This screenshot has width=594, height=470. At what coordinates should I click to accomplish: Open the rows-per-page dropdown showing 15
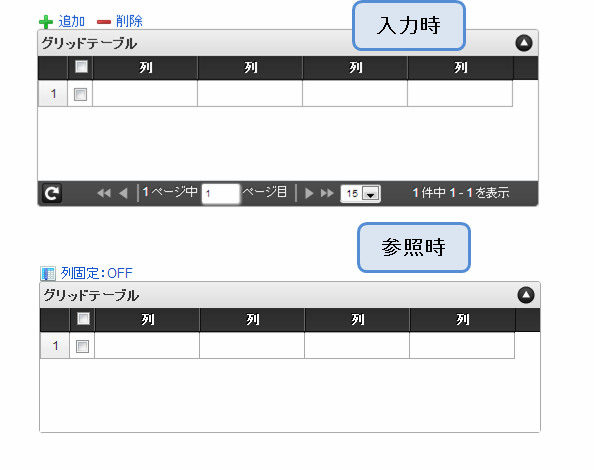click(x=360, y=194)
